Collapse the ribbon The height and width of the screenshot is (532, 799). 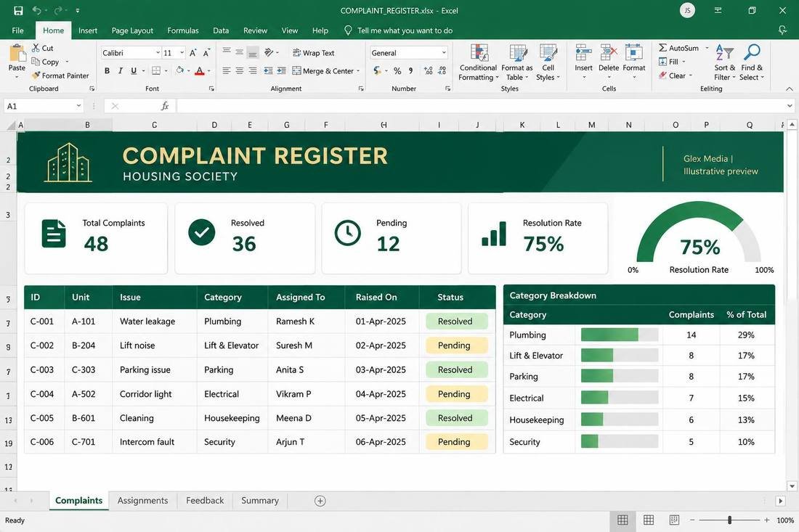[790, 89]
